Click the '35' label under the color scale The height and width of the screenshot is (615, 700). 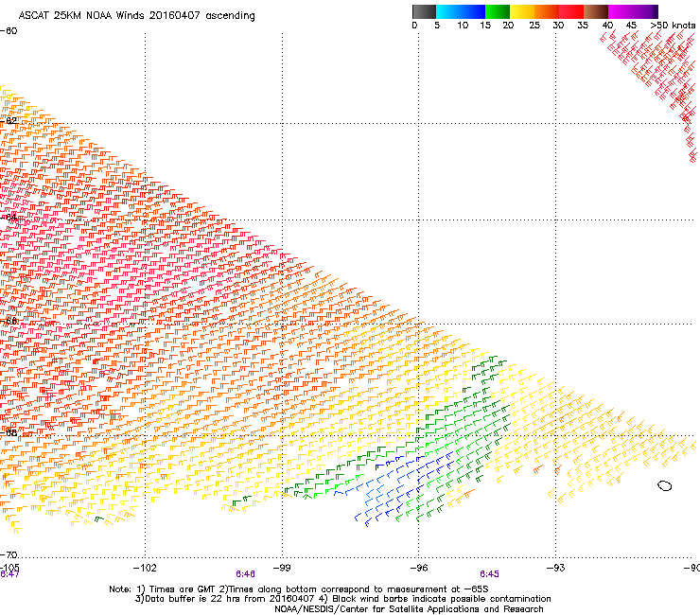pyautogui.click(x=583, y=26)
